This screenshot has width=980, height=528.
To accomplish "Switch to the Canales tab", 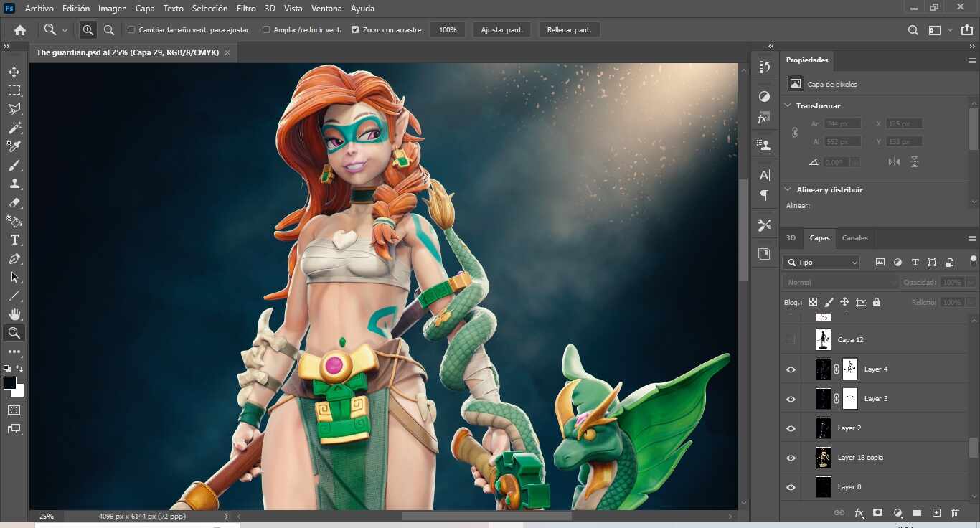I will pyautogui.click(x=854, y=238).
